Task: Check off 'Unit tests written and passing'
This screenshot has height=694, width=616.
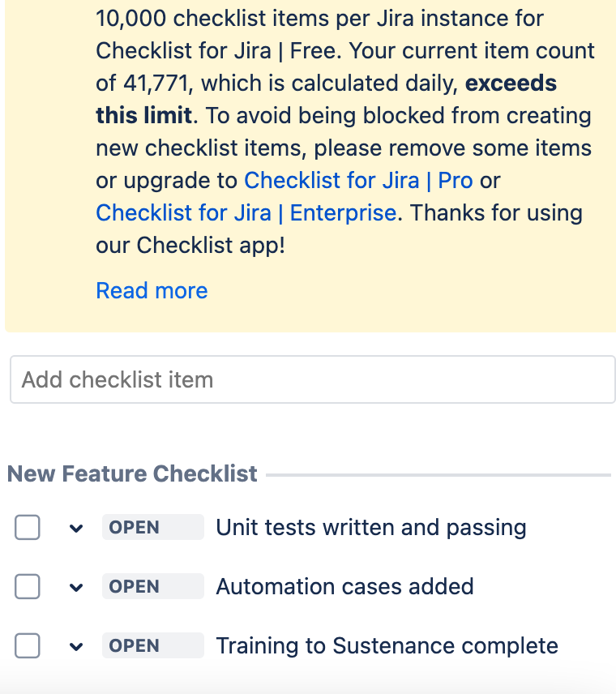Action: coord(27,527)
